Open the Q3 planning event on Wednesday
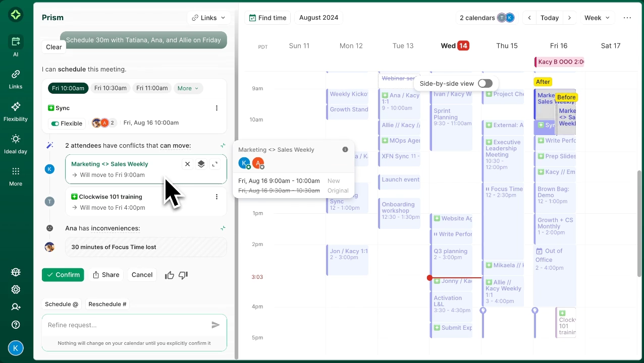The image size is (644, 363). (x=452, y=261)
